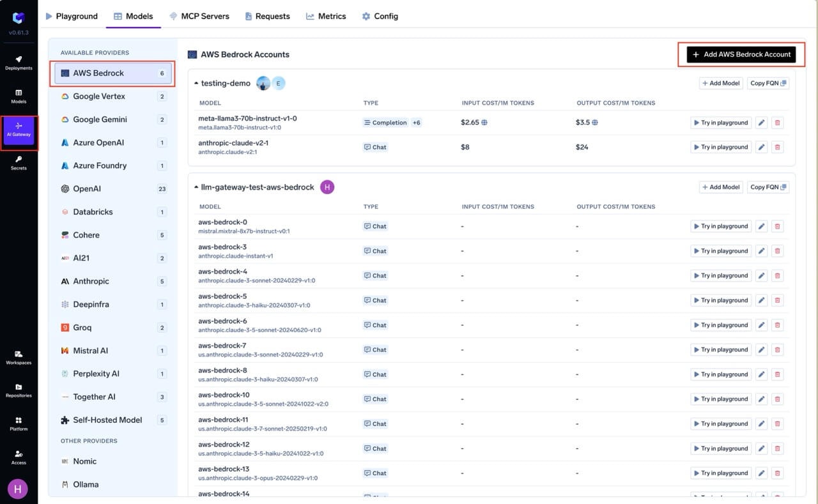The width and height of the screenshot is (818, 504).
Task: Edit the aws-bedrock-10 model
Action: 761,399
